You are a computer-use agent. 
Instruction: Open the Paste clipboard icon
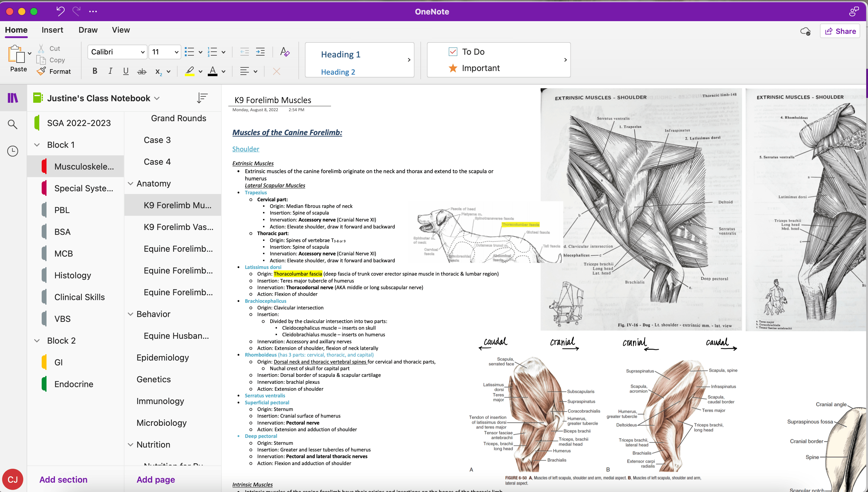16,54
